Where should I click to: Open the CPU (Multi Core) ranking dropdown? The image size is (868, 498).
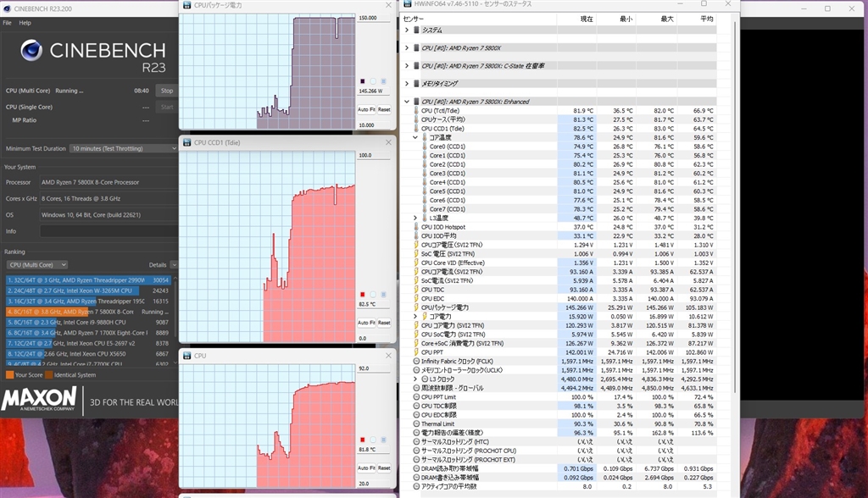point(37,265)
